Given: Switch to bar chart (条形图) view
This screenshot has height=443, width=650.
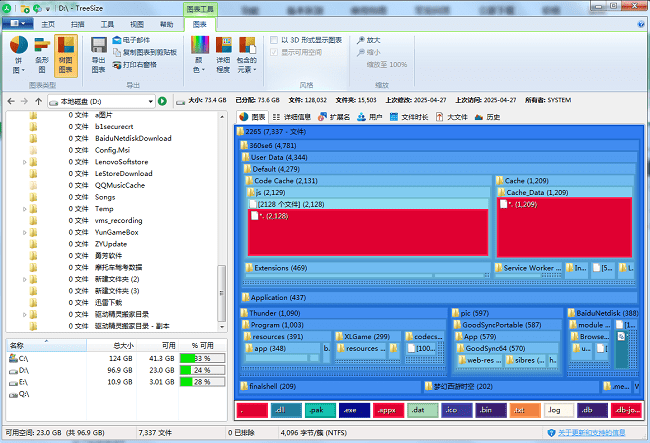Looking at the screenshot, I should tap(42, 54).
